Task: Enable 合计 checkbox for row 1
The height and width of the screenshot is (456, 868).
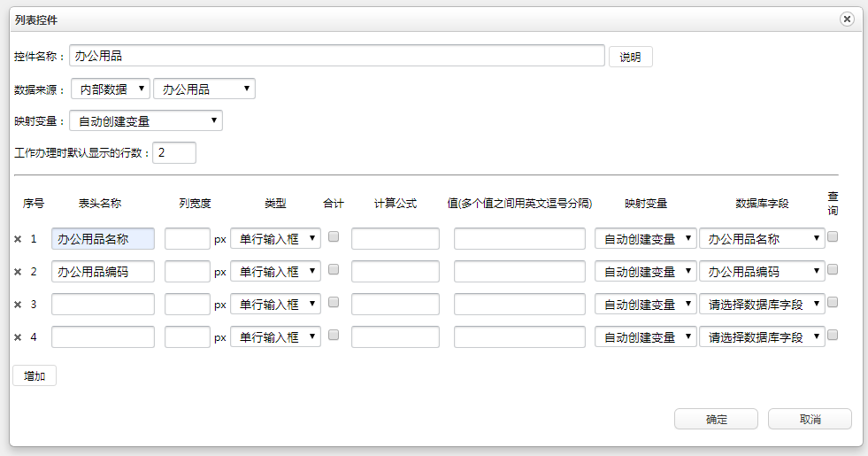Action: tap(334, 236)
